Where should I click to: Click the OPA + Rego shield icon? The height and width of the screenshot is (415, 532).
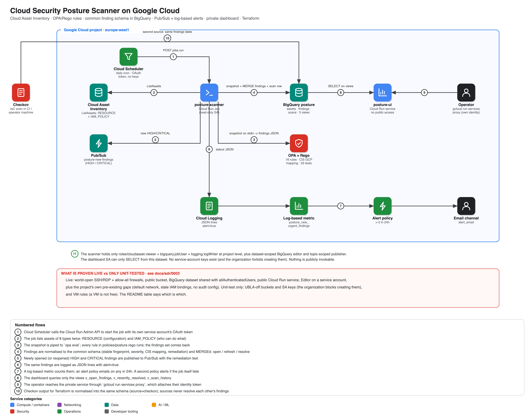(x=299, y=143)
